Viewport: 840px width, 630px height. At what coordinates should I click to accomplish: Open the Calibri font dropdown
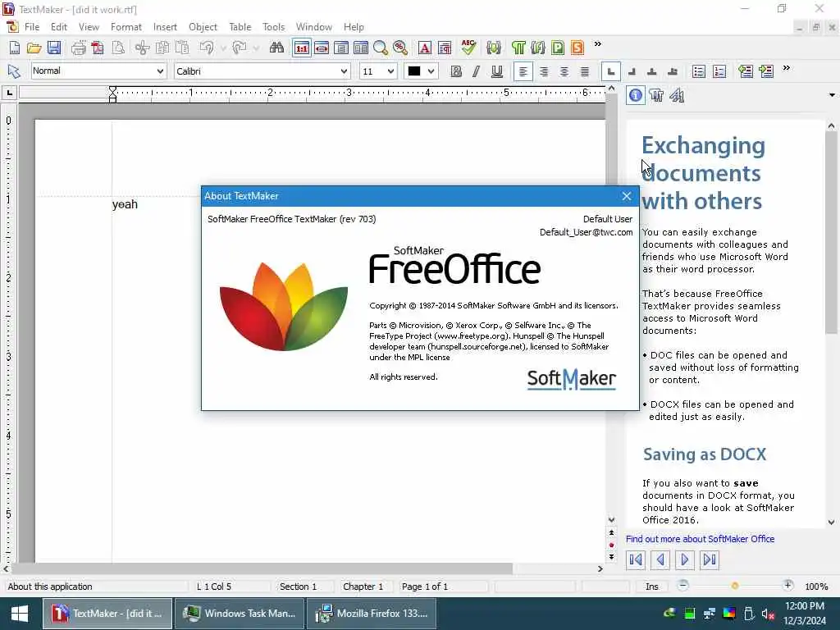(344, 71)
